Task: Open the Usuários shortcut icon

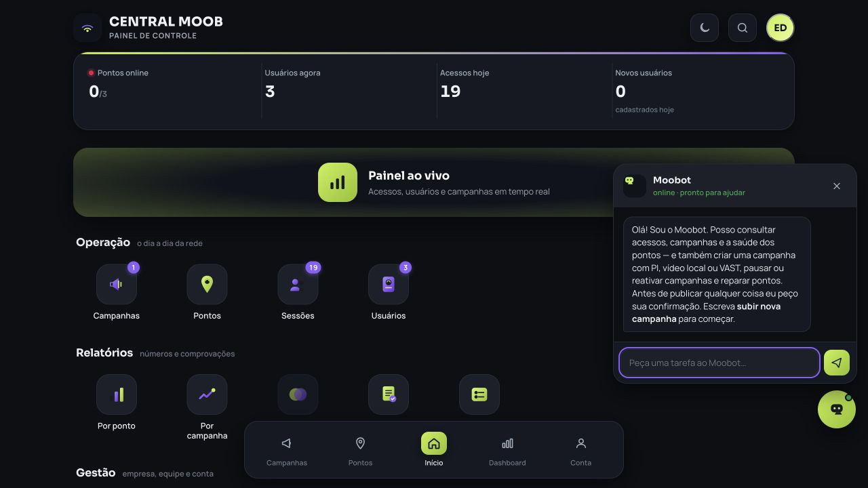Action: pyautogui.click(x=389, y=284)
